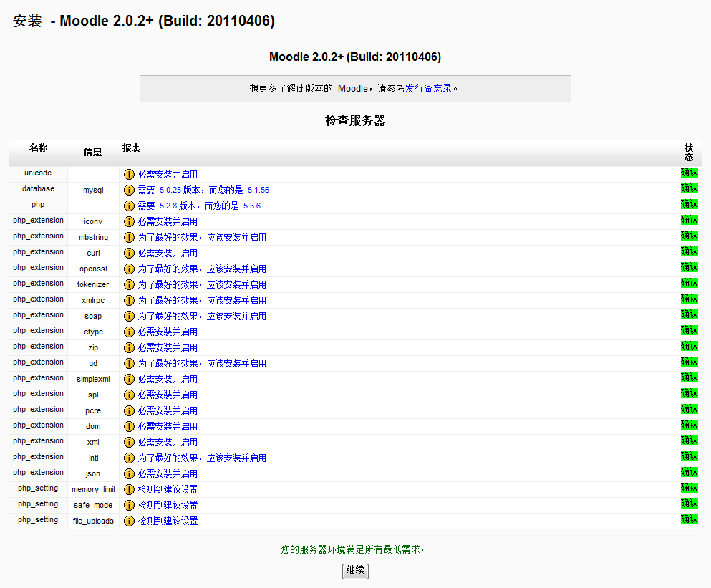Screen dimensions: 711x588
Task: Click the info icon in the openssl row
Action: [129, 269]
